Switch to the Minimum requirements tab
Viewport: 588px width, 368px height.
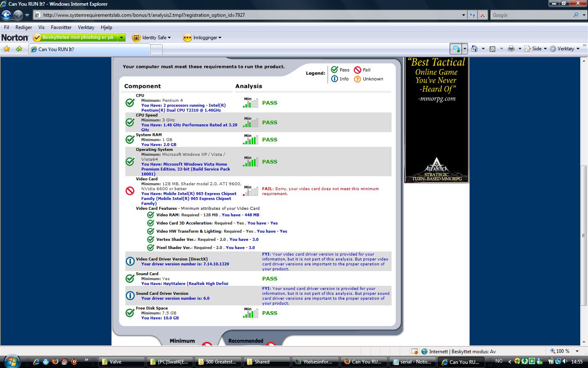[182, 341]
